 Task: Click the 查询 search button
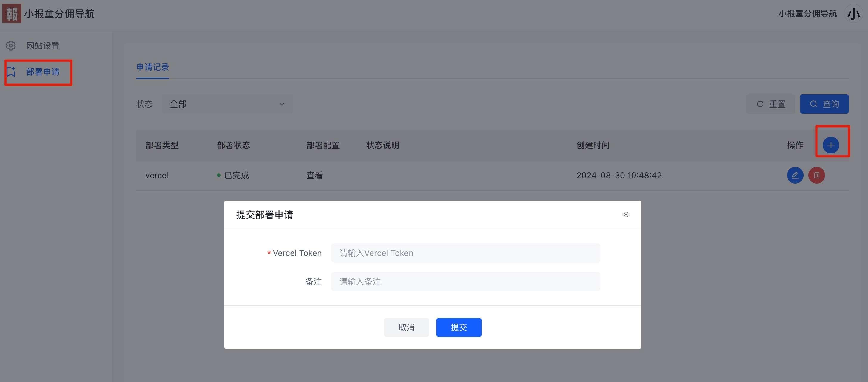coord(824,104)
